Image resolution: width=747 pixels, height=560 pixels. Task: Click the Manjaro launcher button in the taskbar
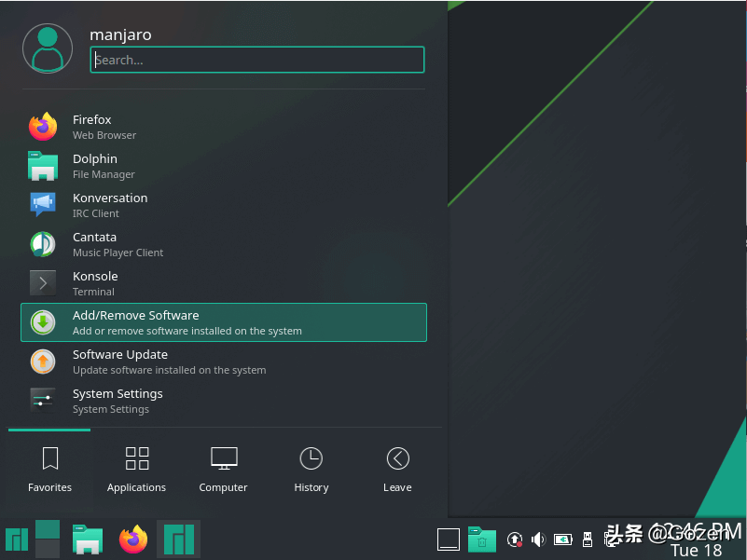(17, 540)
